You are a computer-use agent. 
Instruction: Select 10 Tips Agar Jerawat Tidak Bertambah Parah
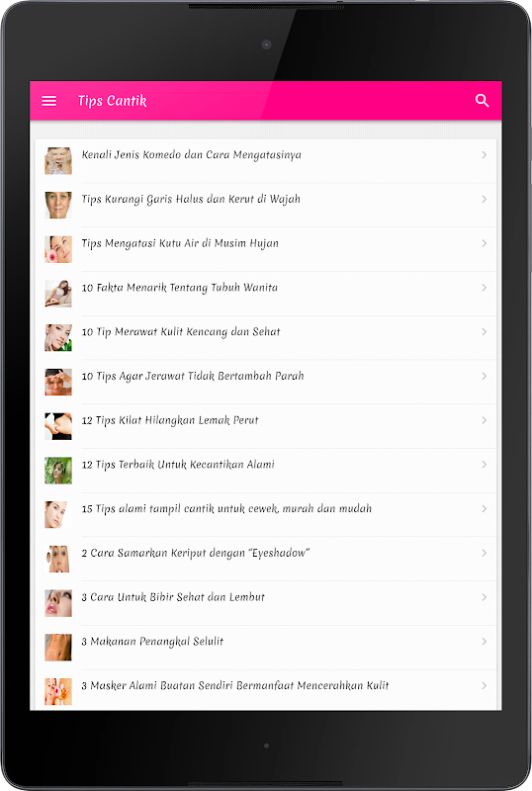[x=266, y=382]
